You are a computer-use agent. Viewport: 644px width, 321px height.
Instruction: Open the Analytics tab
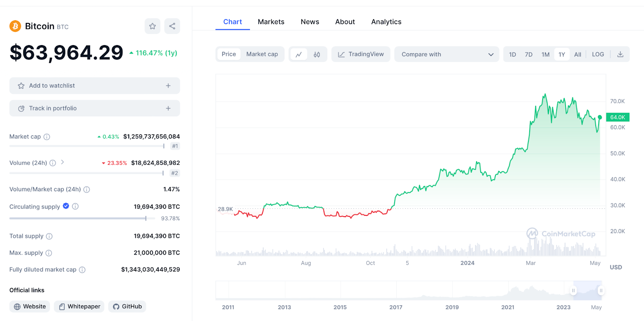coord(386,22)
